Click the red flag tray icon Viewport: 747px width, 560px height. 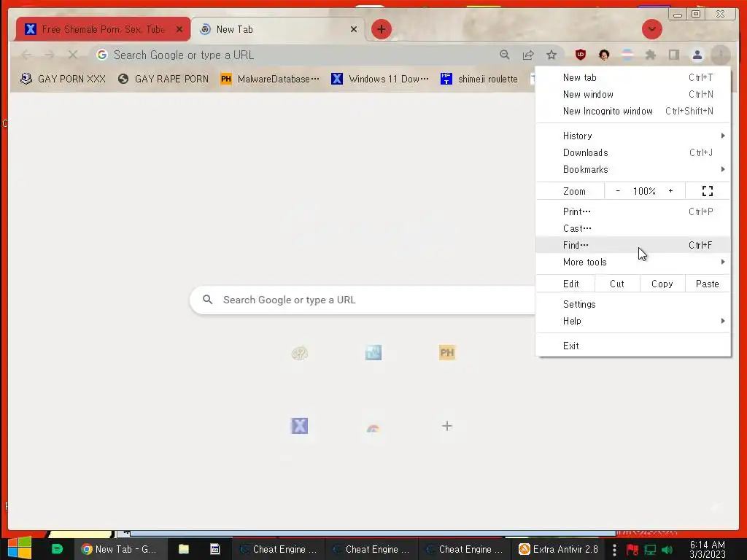(x=632, y=550)
